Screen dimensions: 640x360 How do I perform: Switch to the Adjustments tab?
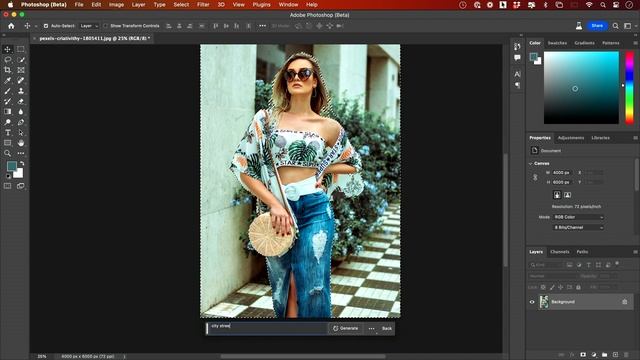point(571,138)
